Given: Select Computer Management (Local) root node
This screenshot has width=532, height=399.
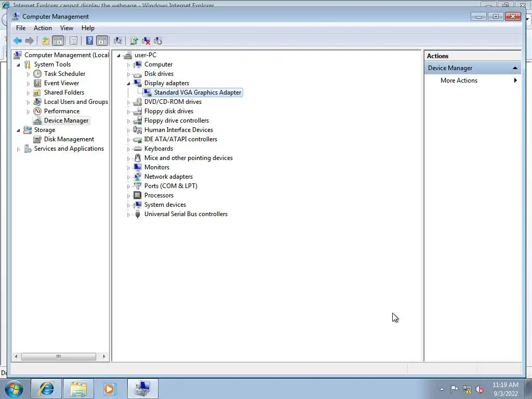Looking at the screenshot, I should [66, 55].
